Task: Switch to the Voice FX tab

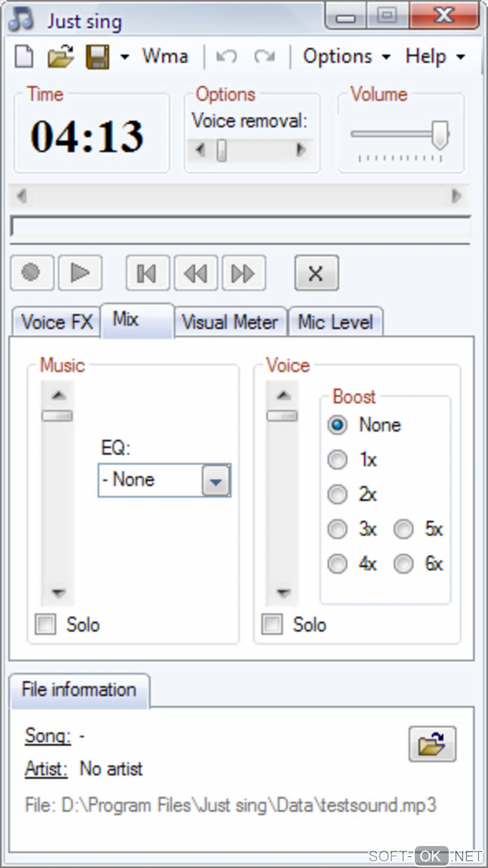Action: pos(56,322)
